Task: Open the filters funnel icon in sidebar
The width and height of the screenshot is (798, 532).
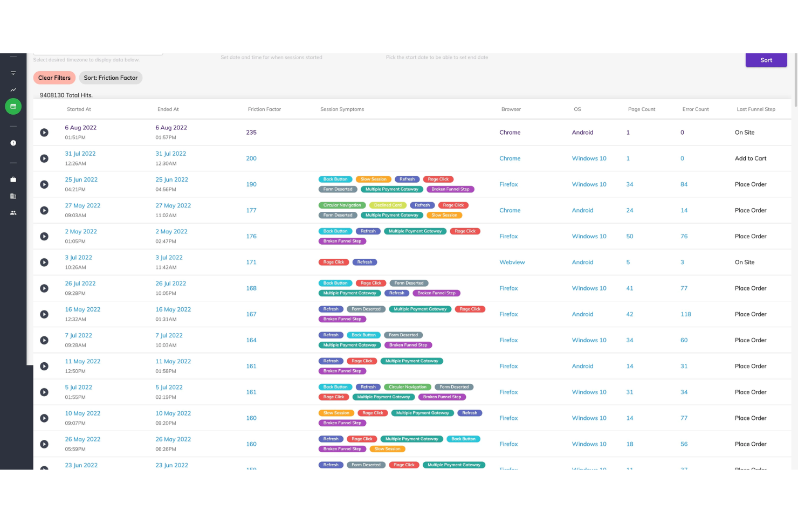Action: click(13, 73)
